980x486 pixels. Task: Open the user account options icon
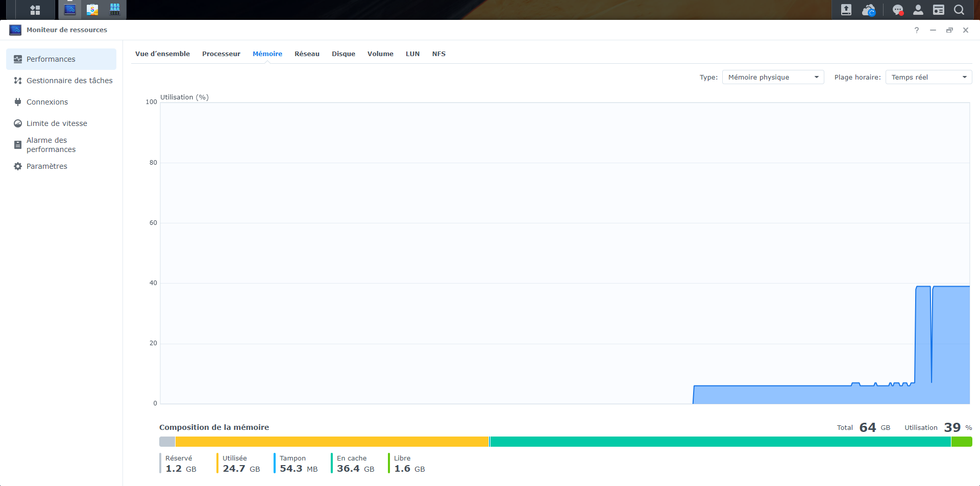coord(918,10)
